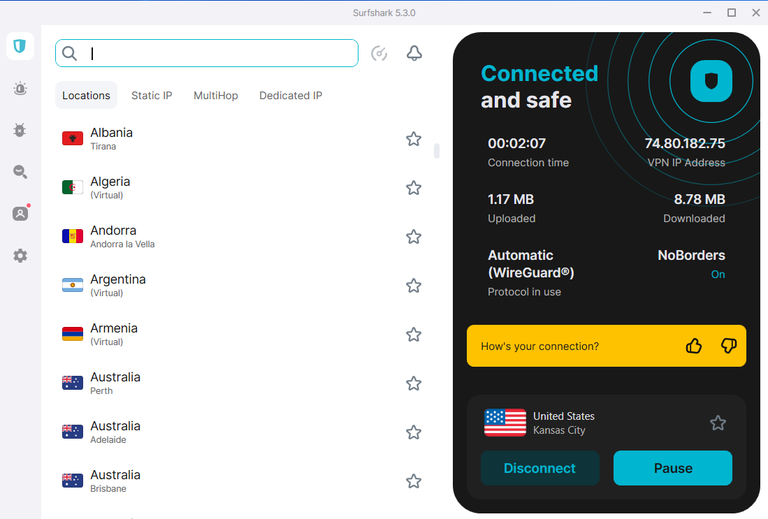768x519 pixels.
Task: Favorite Armenia with star icon
Action: pos(414,335)
